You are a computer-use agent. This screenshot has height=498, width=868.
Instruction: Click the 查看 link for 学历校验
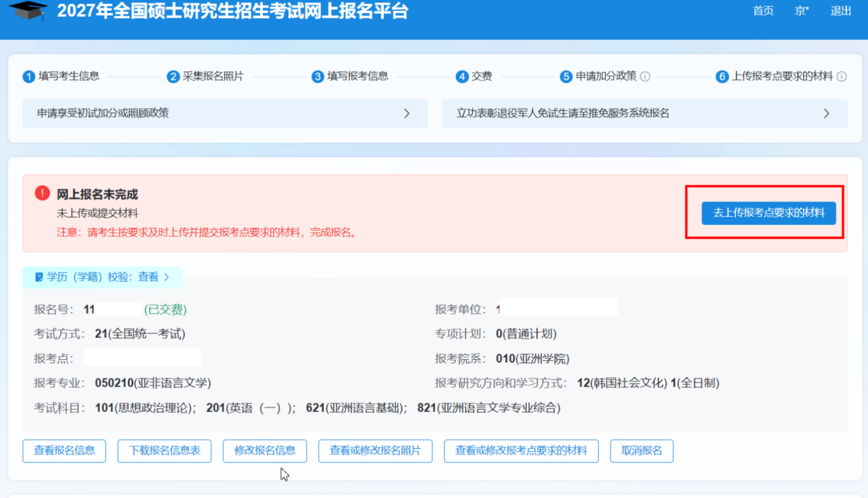(148, 277)
